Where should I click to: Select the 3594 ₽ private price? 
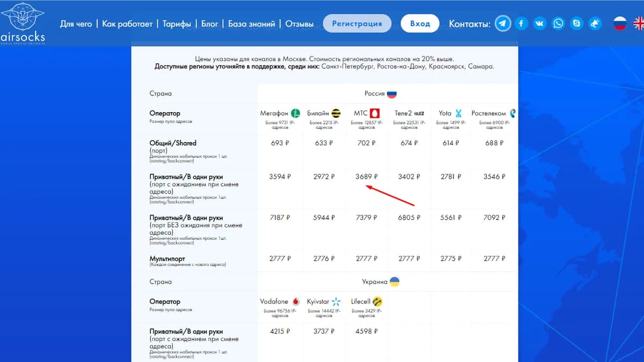tap(280, 176)
